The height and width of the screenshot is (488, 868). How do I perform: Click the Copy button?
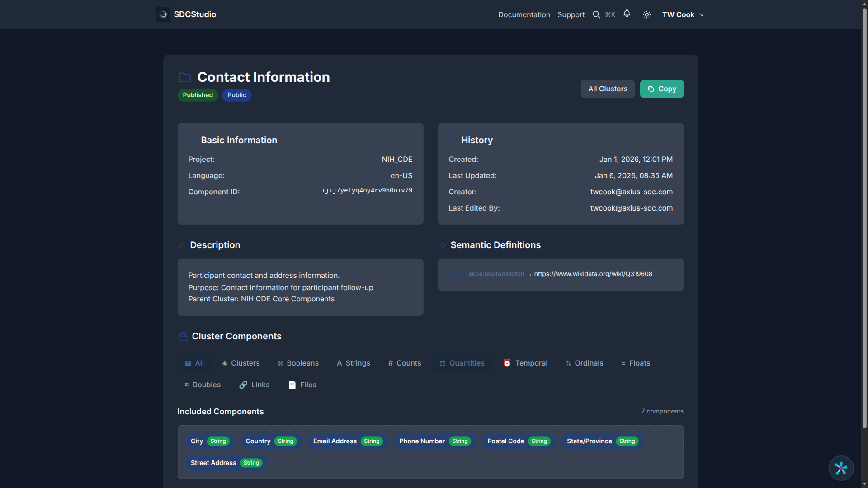(x=661, y=89)
